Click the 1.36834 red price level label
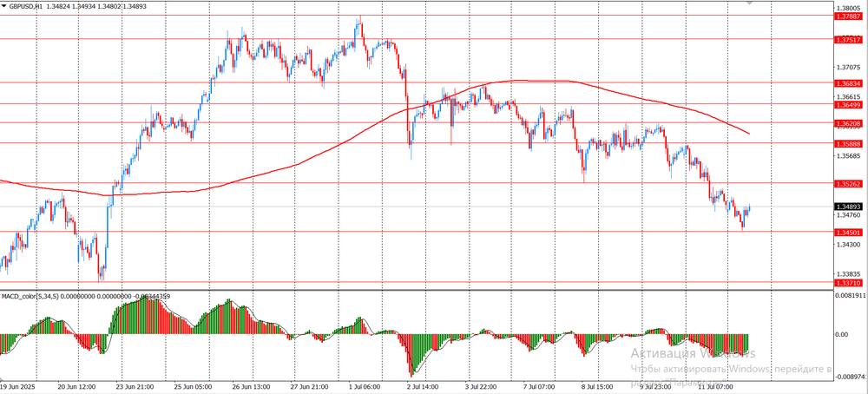The image size is (868, 394). [x=848, y=83]
